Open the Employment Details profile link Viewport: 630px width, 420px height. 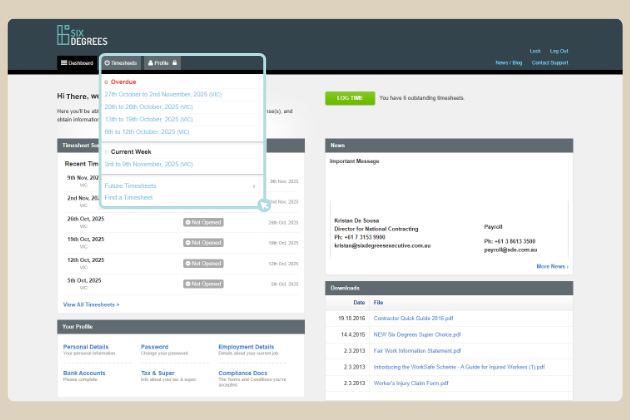246,347
